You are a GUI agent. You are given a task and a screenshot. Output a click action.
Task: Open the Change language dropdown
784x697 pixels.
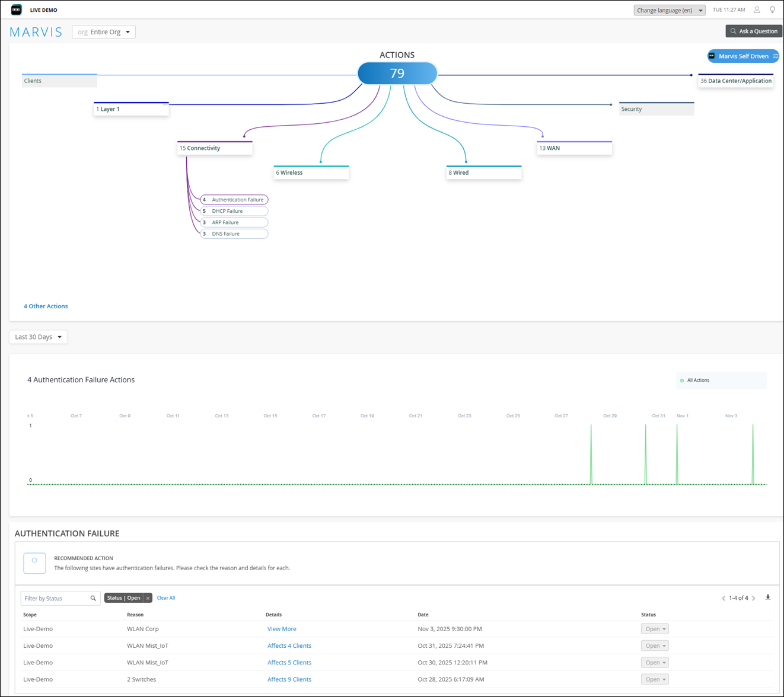pyautogui.click(x=669, y=10)
